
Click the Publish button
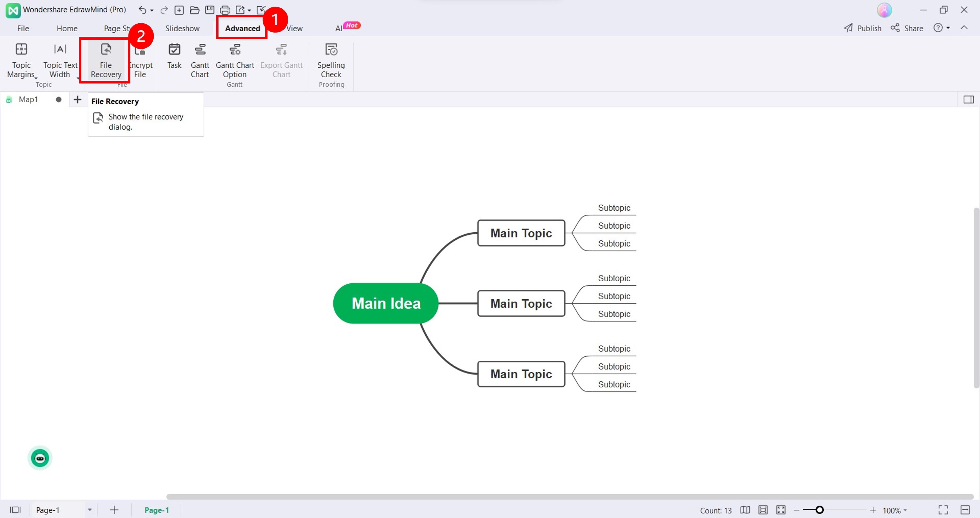coord(862,28)
